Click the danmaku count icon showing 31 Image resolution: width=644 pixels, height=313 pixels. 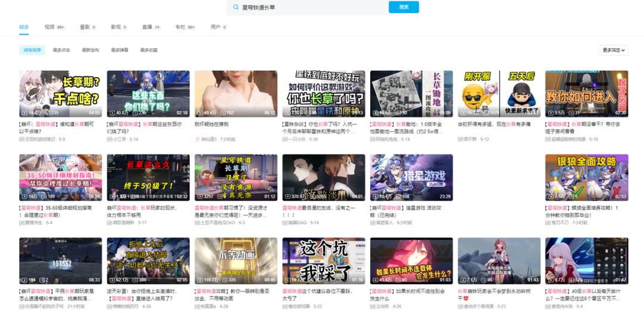click(x=571, y=113)
